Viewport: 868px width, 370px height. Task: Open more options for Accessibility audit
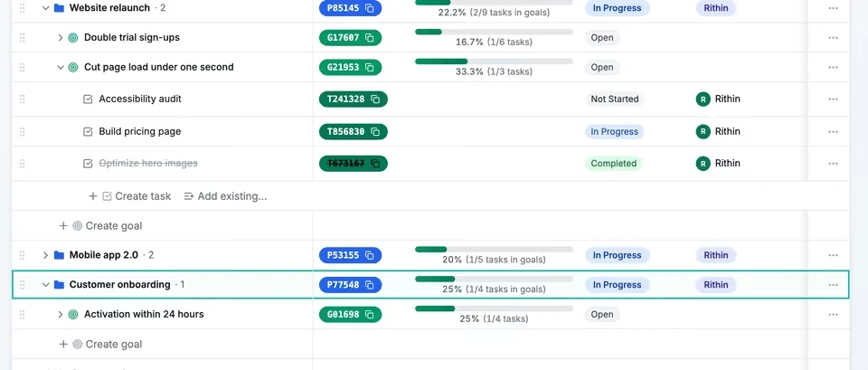(x=833, y=100)
